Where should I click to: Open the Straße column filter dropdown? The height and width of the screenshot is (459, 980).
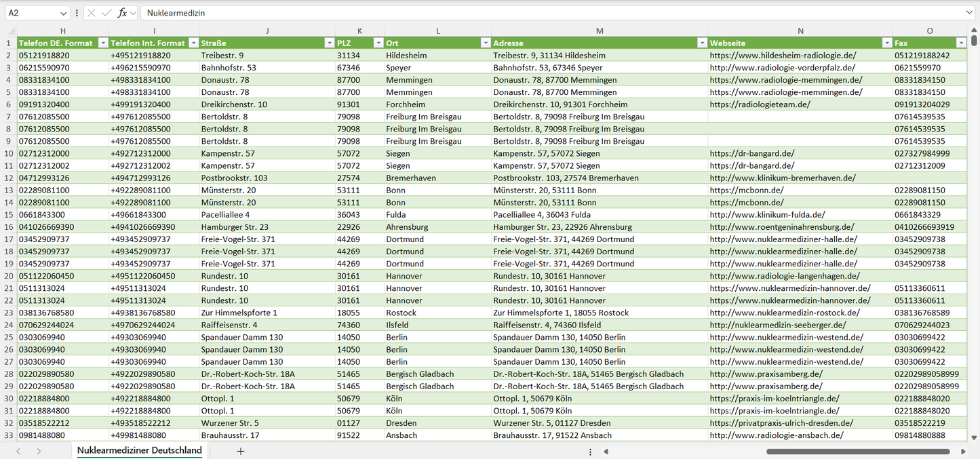pyautogui.click(x=327, y=43)
